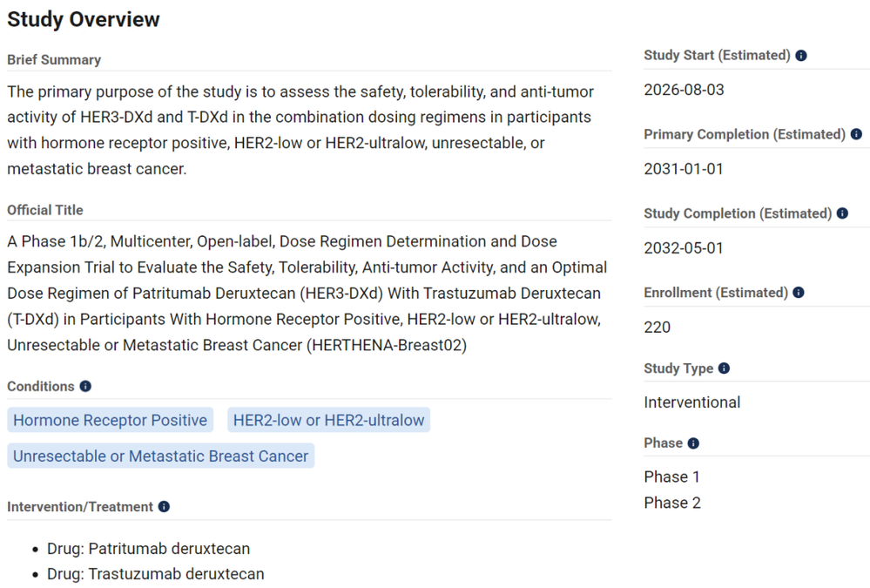This screenshot has height=588, width=870.
Task: Click info icon next to Conditions
Action: click(x=85, y=387)
